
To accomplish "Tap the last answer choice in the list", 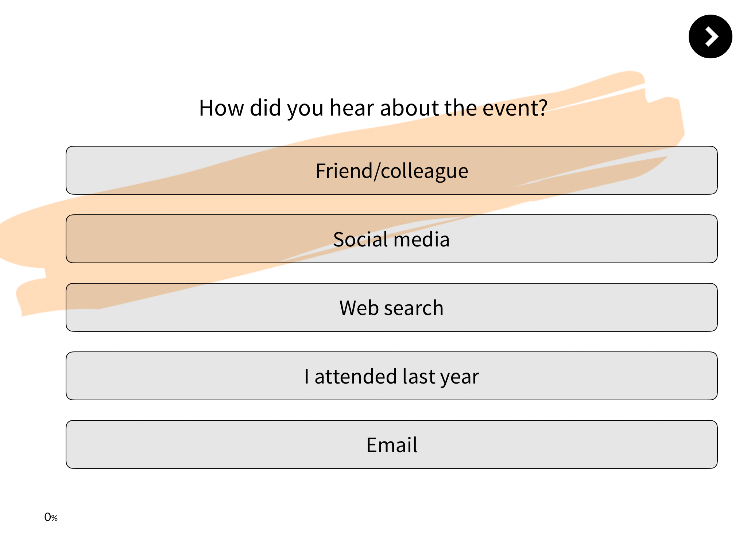I will (390, 444).
